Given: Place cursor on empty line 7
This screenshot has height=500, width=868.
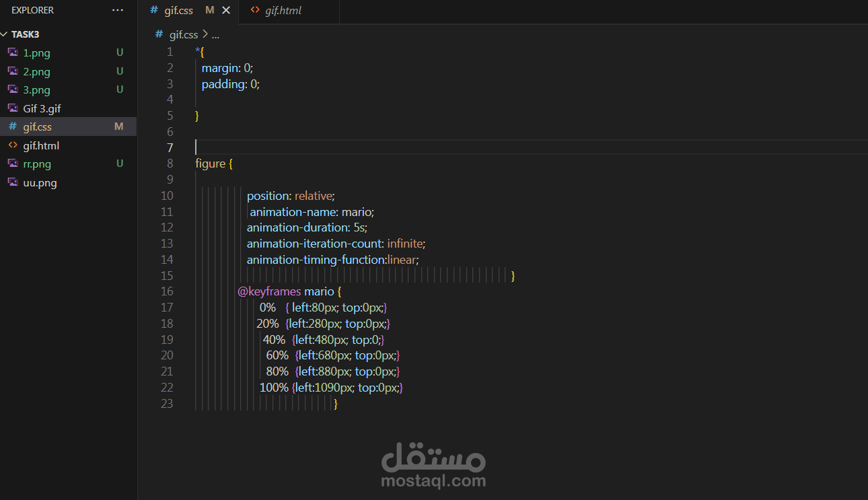Looking at the screenshot, I should click(x=531, y=147).
